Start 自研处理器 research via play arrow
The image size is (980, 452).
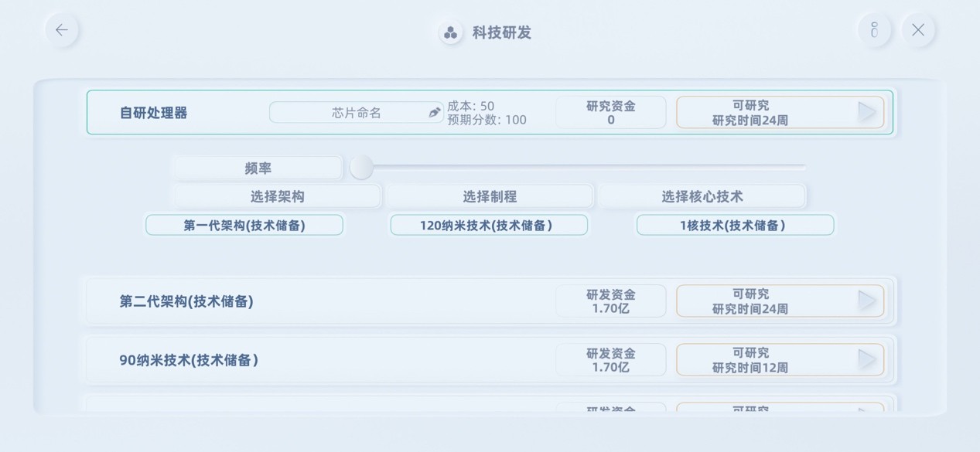868,112
